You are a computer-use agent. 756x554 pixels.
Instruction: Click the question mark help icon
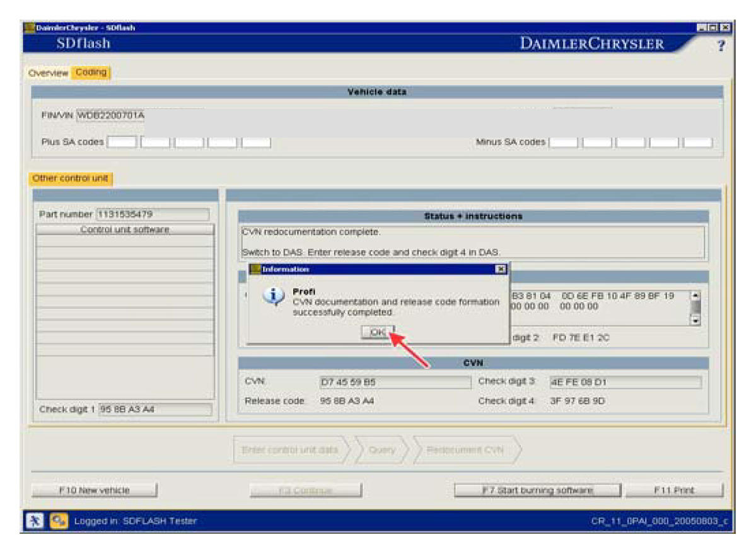721,46
